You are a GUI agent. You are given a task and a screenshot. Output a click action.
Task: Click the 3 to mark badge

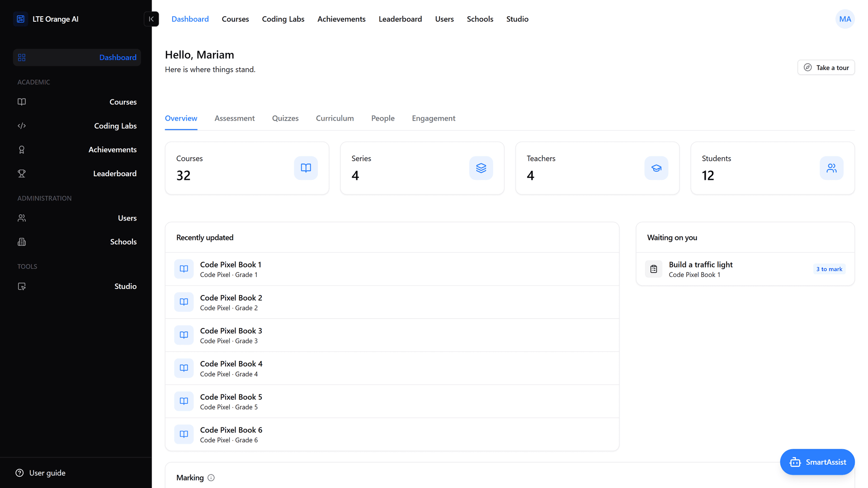coord(829,269)
